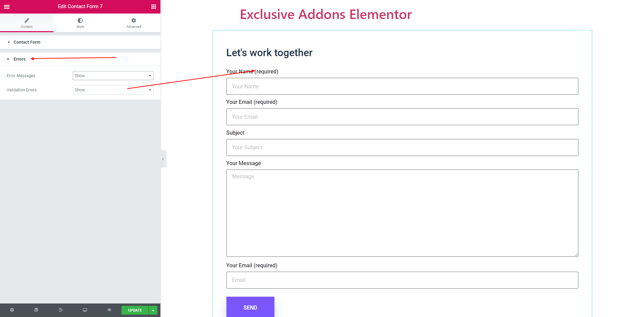Preview changes with the eye icon
This screenshot has height=317, width=644.
click(x=109, y=310)
